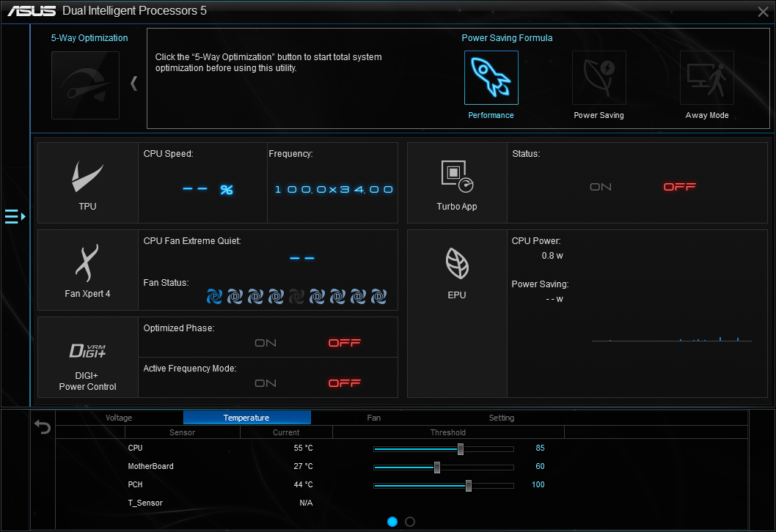The height and width of the screenshot is (532, 776).
Task: Click the CPU Fan Extreme Quiet value
Action: tap(302, 258)
